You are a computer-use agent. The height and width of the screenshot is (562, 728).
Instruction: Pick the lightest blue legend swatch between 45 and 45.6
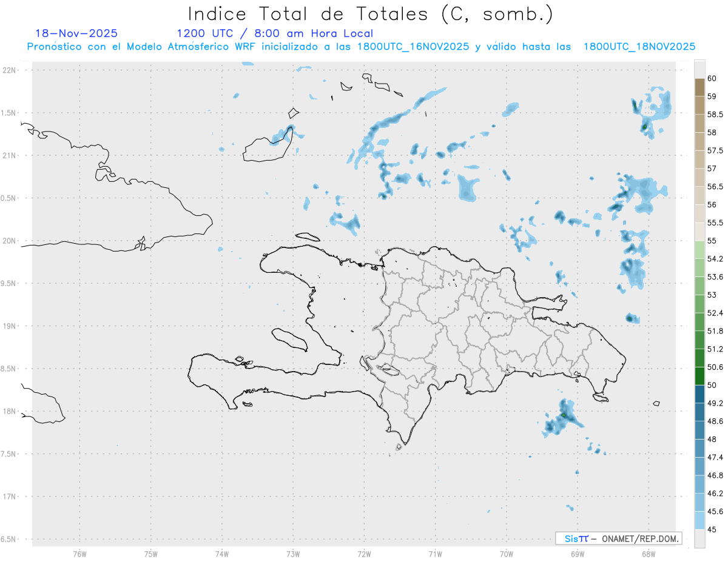click(x=699, y=520)
